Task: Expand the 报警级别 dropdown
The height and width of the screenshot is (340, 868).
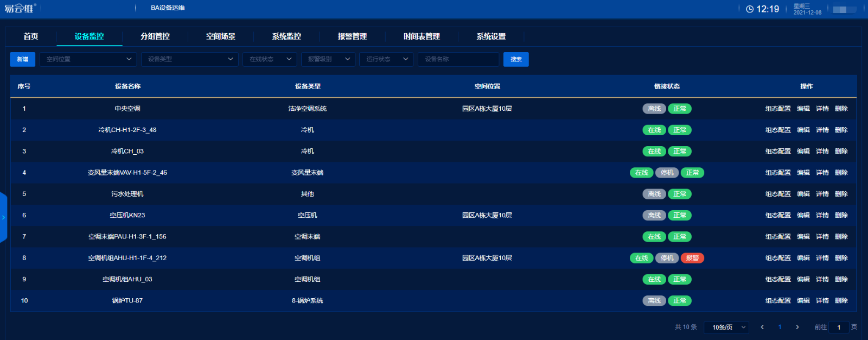Action: tap(328, 59)
